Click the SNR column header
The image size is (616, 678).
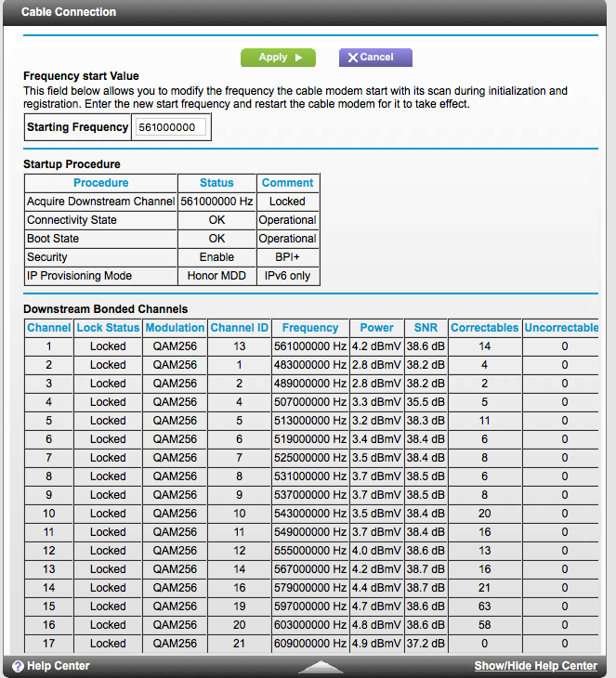click(x=426, y=328)
